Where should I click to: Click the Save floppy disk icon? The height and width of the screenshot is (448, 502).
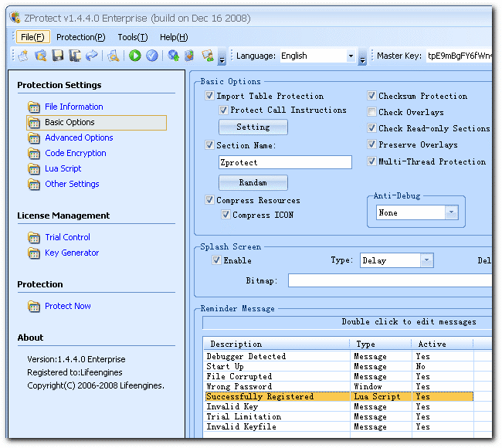58,56
